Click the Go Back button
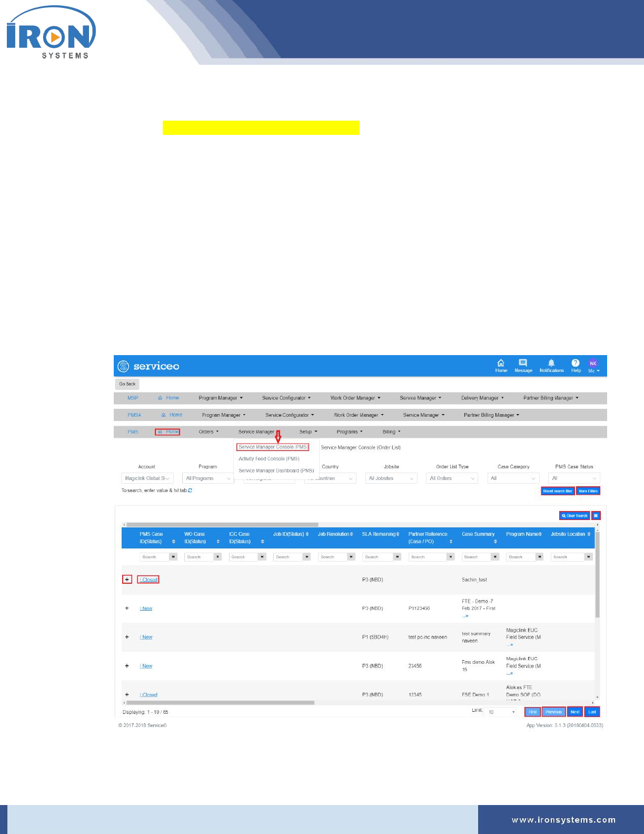644x834 pixels. point(127,384)
